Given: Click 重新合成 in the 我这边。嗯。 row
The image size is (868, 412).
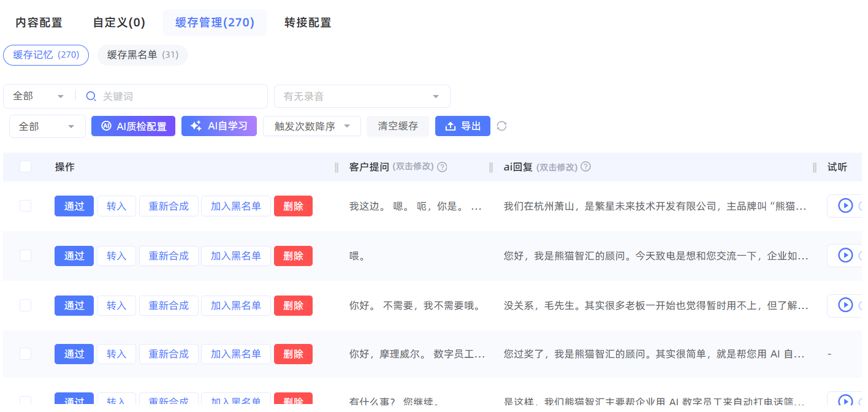Looking at the screenshot, I should click(169, 206).
